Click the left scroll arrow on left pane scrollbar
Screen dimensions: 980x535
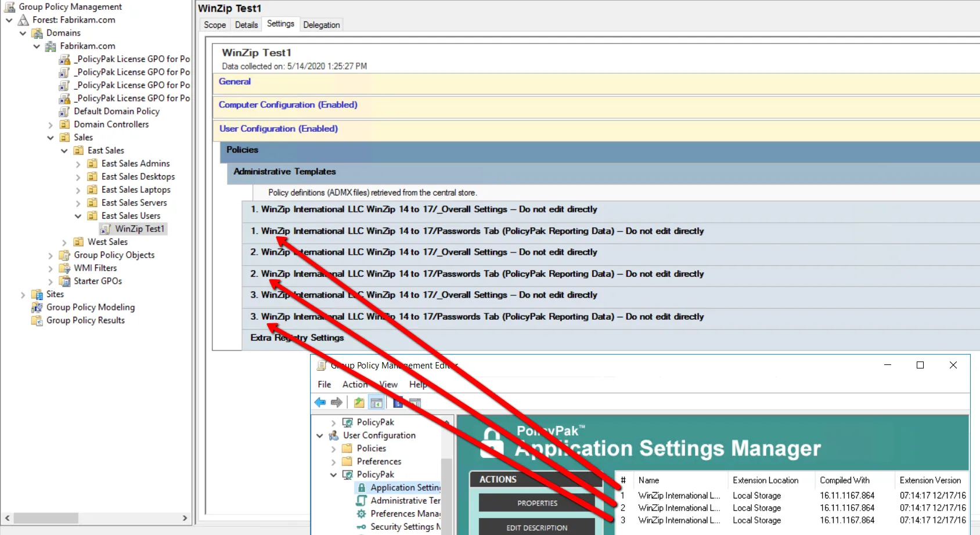(x=7, y=518)
